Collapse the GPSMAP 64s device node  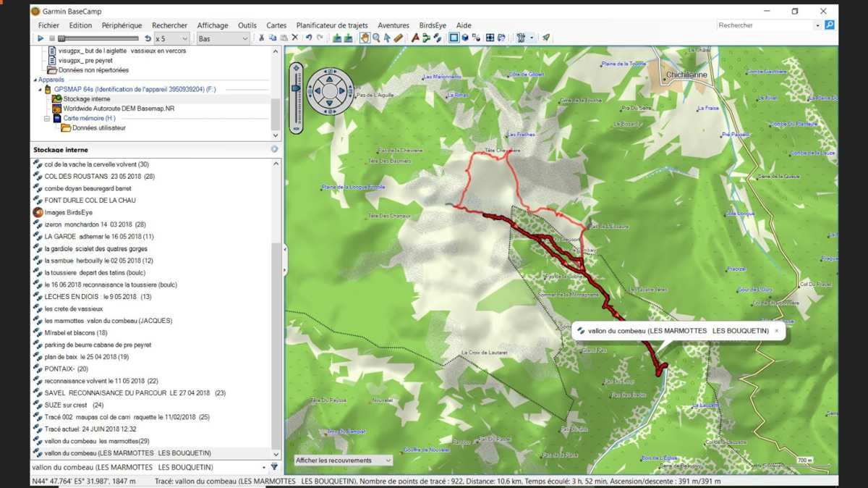(x=41, y=89)
